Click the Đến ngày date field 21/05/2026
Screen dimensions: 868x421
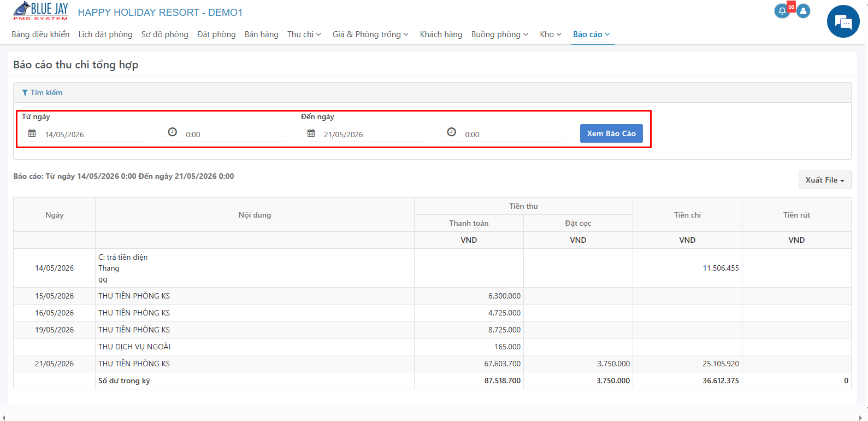(x=373, y=135)
